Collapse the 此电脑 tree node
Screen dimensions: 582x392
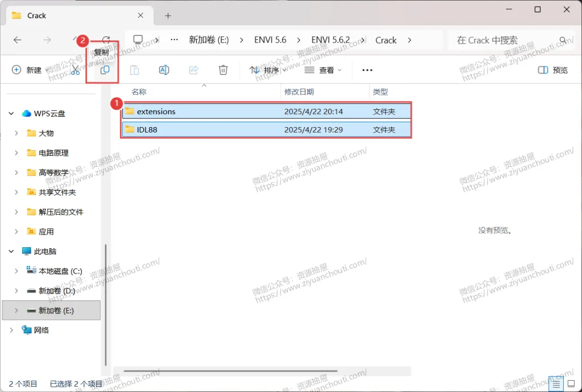(x=11, y=251)
